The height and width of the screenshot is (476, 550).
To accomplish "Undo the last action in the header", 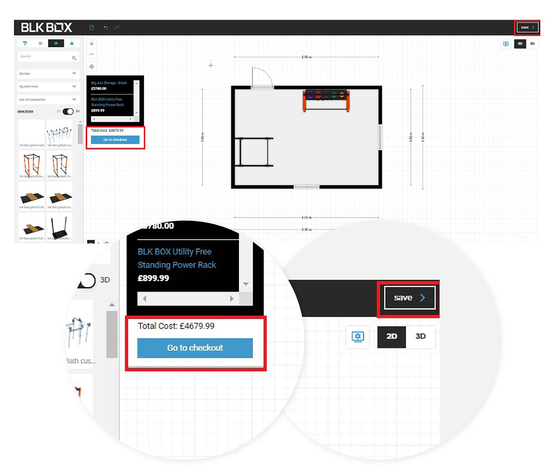I will point(105,27).
